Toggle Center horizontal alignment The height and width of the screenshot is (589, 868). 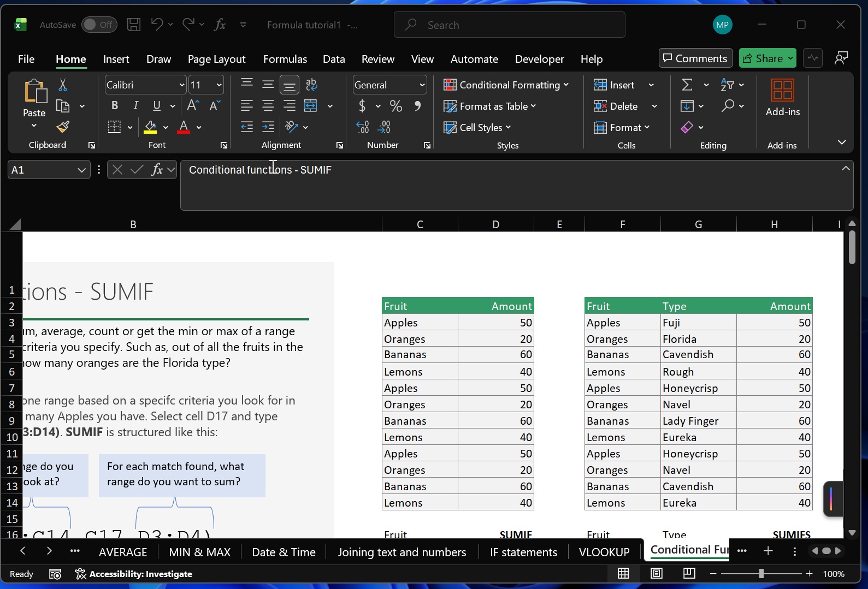(268, 106)
